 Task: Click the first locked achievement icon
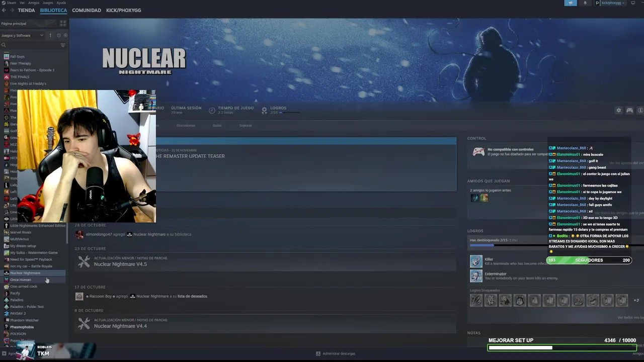pos(476,300)
